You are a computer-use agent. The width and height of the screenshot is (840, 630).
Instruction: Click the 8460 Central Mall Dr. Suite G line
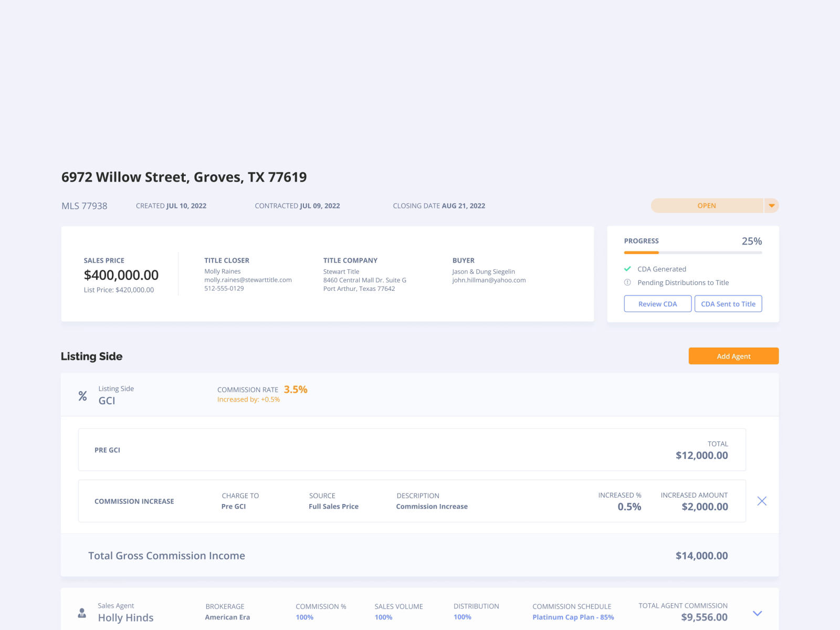(x=365, y=280)
